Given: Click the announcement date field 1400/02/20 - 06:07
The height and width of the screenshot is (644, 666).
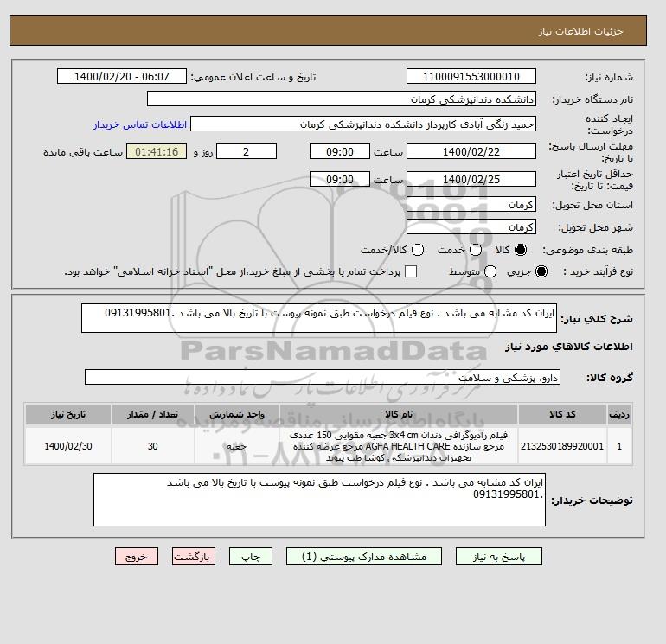Looking at the screenshot, I should pyautogui.click(x=121, y=76).
